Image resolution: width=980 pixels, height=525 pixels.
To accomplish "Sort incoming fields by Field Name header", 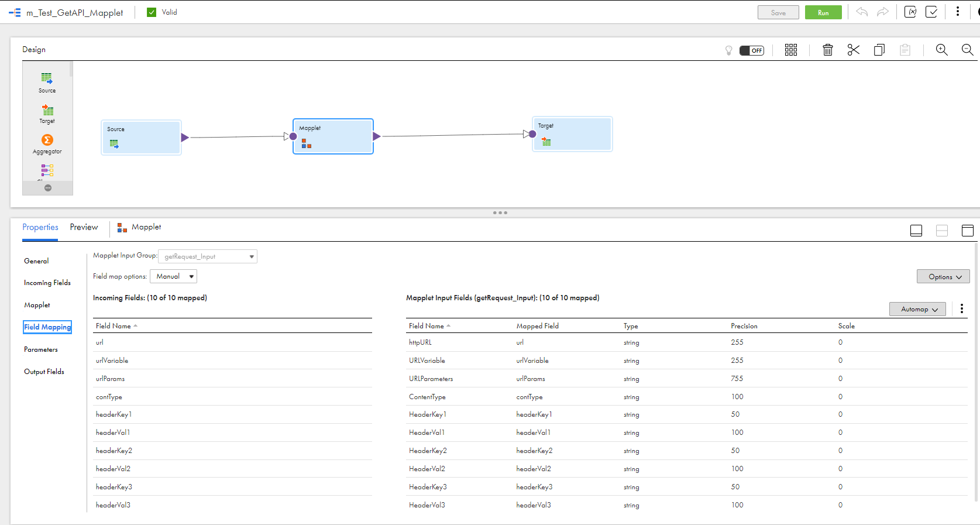I will (116, 326).
